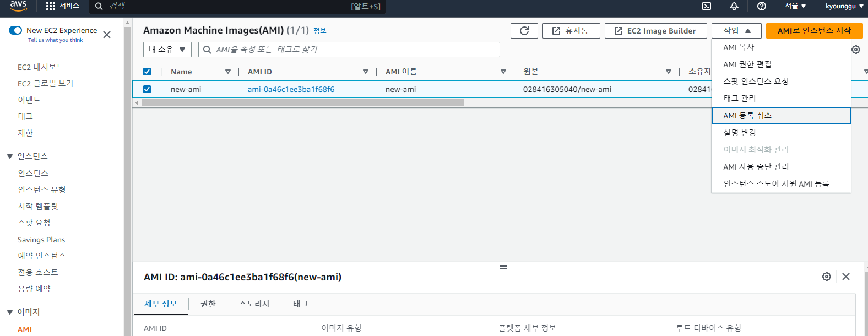The width and height of the screenshot is (868, 336).
Task: Switch to the 스토리지 tab
Action: pos(254,304)
